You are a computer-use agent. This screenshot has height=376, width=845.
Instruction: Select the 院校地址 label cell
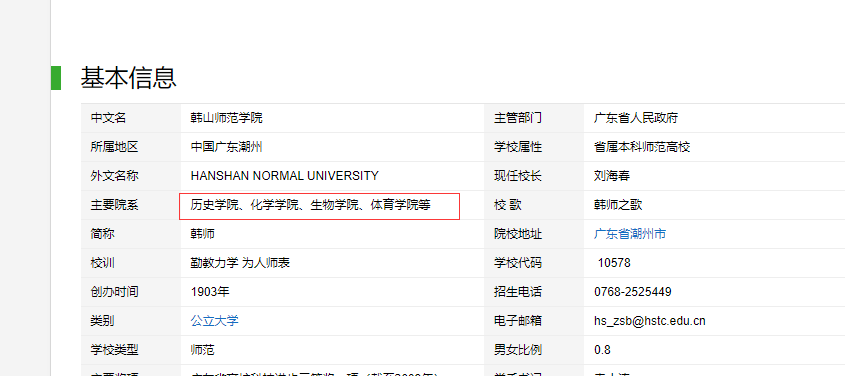[534, 234]
